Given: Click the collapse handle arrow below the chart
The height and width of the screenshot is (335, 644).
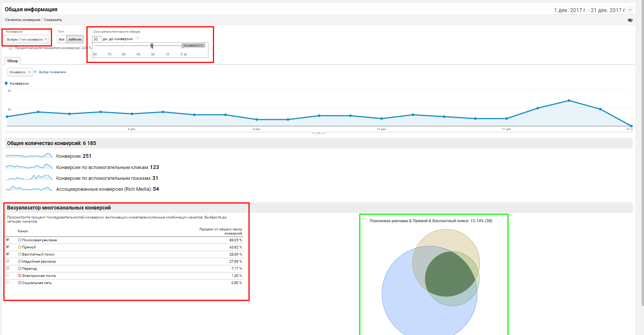Looking at the screenshot, I should 318,133.
